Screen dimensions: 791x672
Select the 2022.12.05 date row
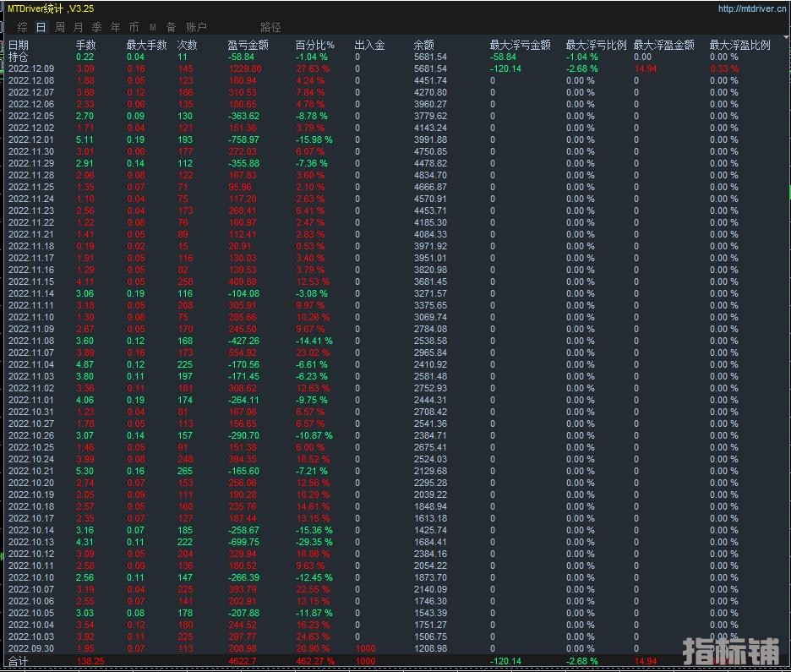(x=394, y=116)
